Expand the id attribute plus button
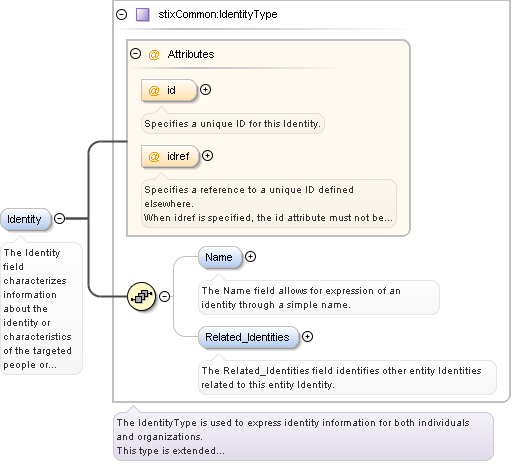512x464 pixels. pyautogui.click(x=205, y=90)
